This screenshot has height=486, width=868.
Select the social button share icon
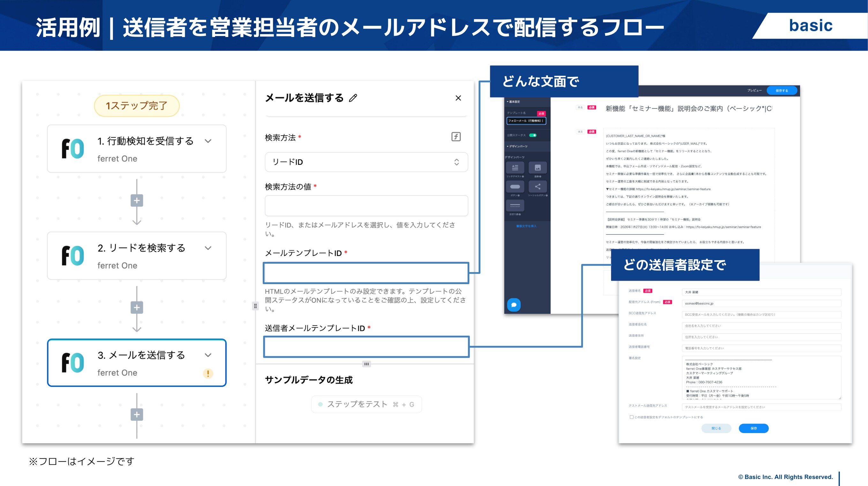coord(537,187)
